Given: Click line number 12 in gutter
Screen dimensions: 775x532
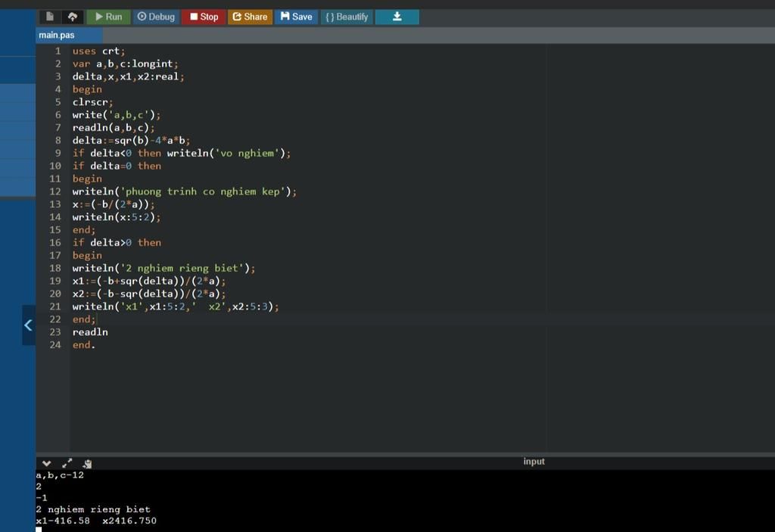Looking at the screenshot, I should [54, 191].
